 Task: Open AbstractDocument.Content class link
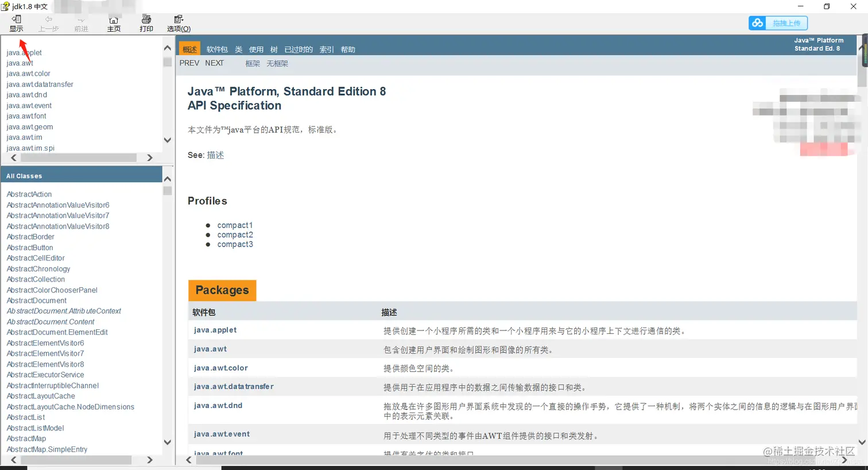(51, 322)
